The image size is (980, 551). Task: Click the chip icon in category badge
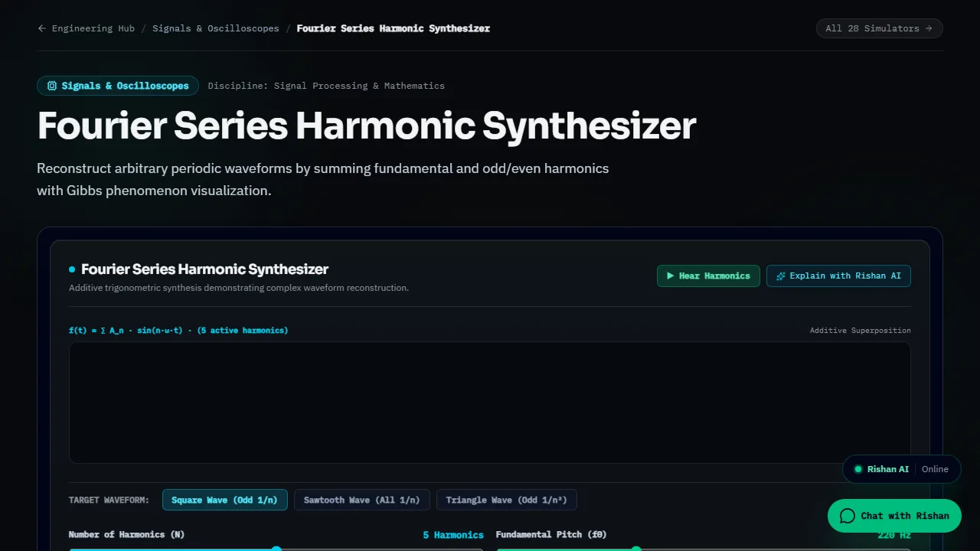click(x=52, y=86)
